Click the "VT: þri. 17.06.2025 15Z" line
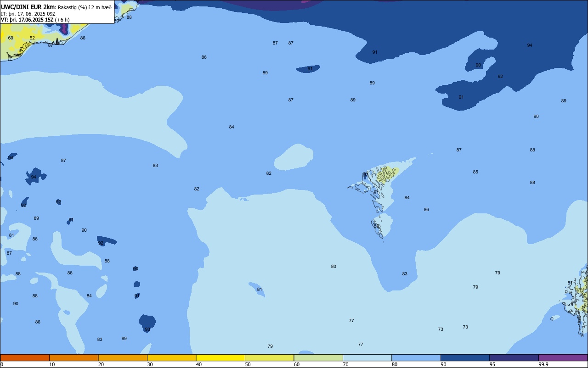This screenshot has height=368, width=588. pos(27,20)
